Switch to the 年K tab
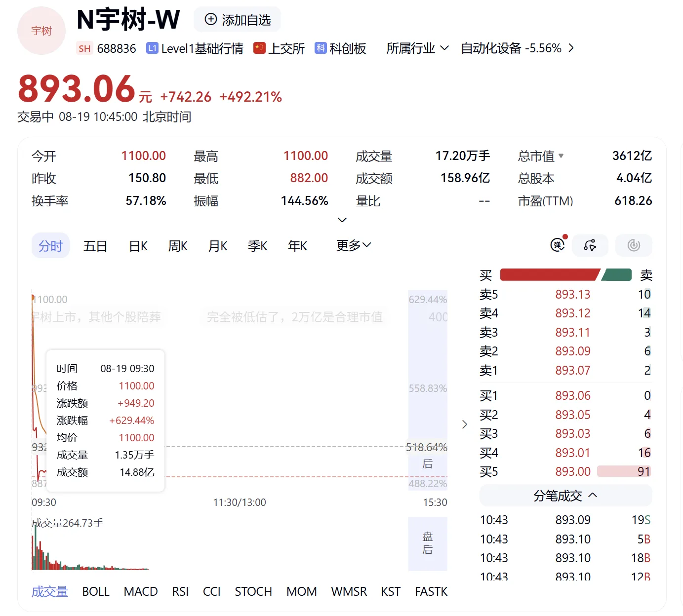Screen dimensions: 683x616 click(x=297, y=246)
